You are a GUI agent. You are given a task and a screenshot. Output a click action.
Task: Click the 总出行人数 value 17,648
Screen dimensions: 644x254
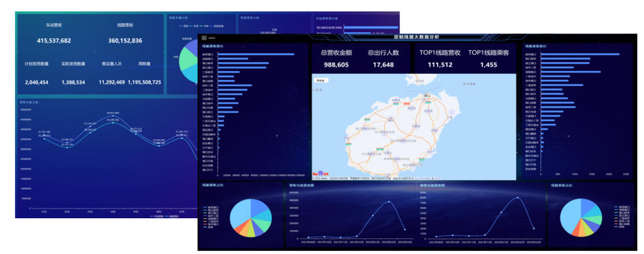pyautogui.click(x=383, y=65)
